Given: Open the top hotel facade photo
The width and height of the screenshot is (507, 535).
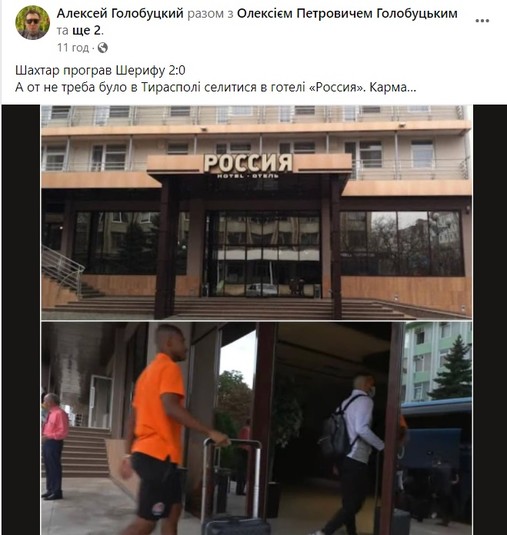Looking at the screenshot, I should point(257,212).
